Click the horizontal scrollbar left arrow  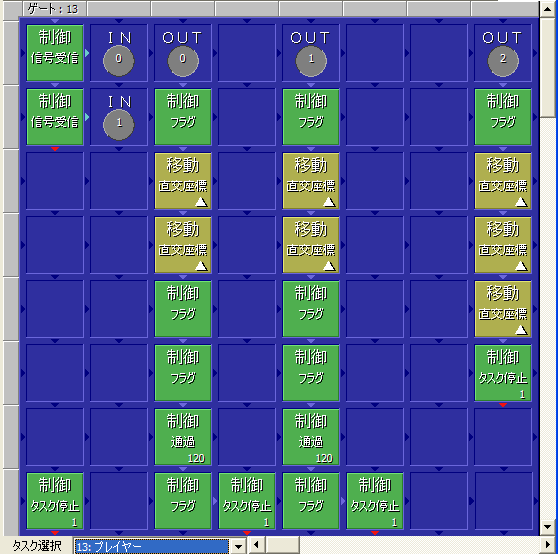pyautogui.click(x=257, y=544)
